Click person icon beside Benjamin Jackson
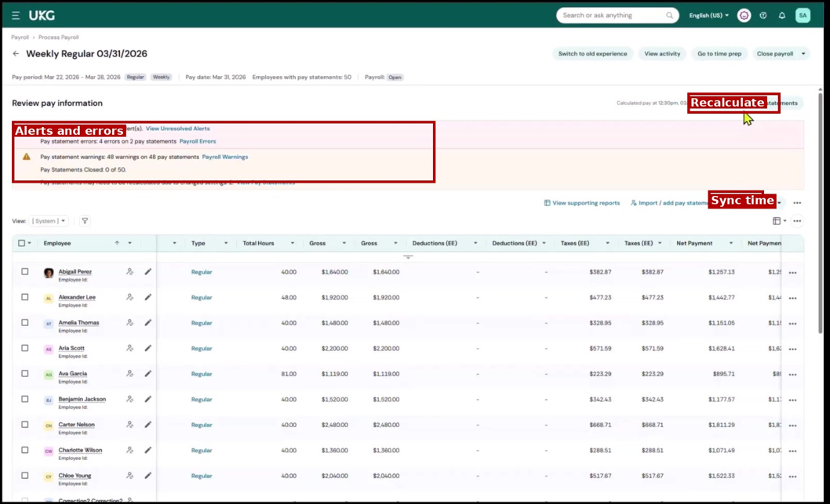This screenshot has width=830, height=504. [129, 399]
